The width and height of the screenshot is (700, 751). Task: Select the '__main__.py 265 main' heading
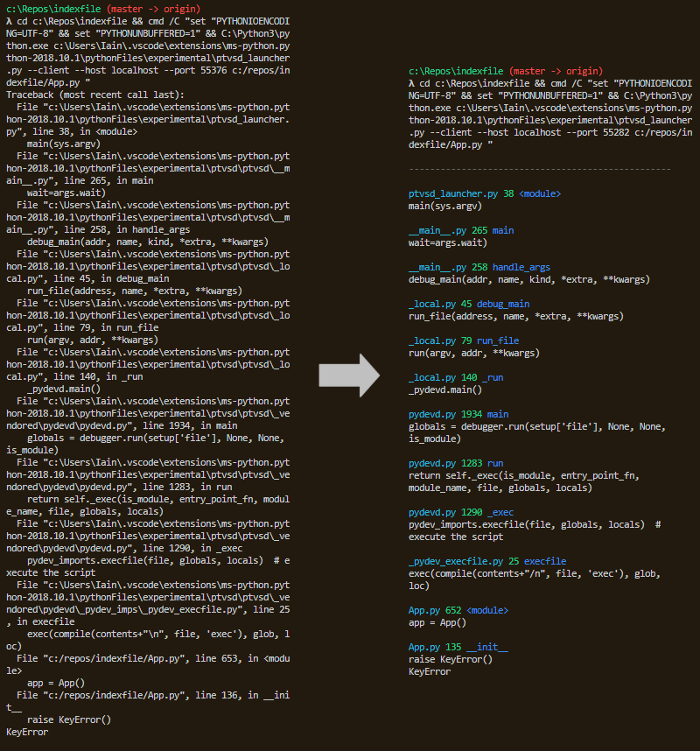pos(461,230)
